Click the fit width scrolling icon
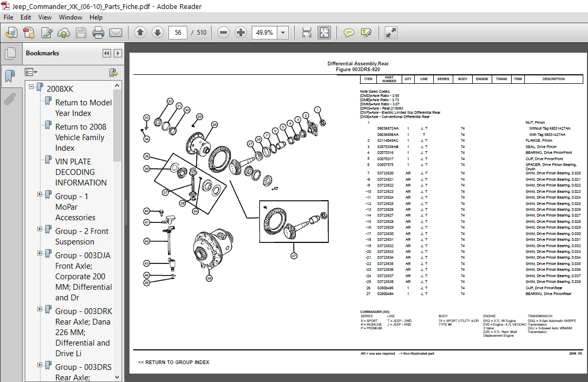 [x=306, y=33]
